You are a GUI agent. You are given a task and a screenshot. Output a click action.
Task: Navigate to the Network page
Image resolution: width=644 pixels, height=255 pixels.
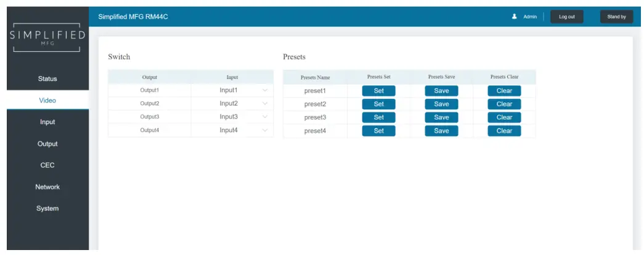point(47,186)
